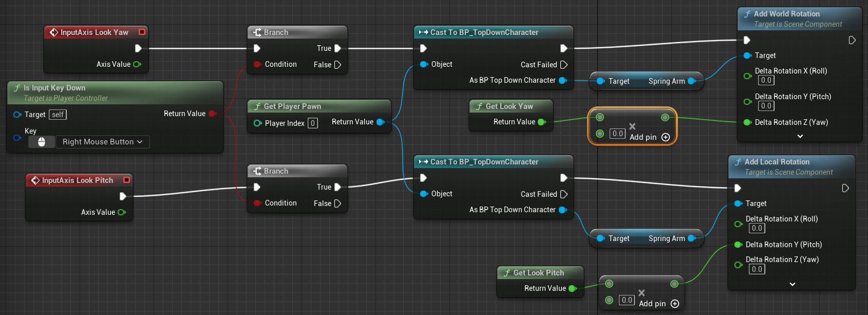Click the Axis Value output pin of InputAxis Look Pitch

(x=122, y=212)
